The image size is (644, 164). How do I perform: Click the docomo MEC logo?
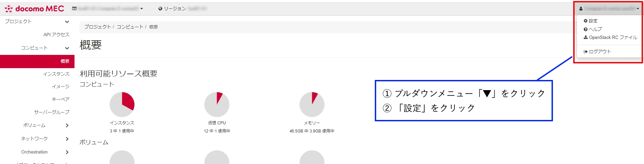click(34, 8)
